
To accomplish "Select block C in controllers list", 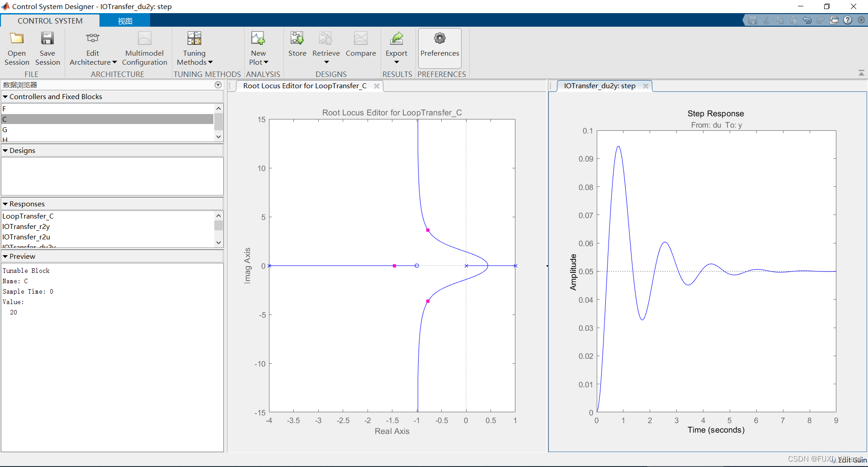I will click(x=108, y=119).
